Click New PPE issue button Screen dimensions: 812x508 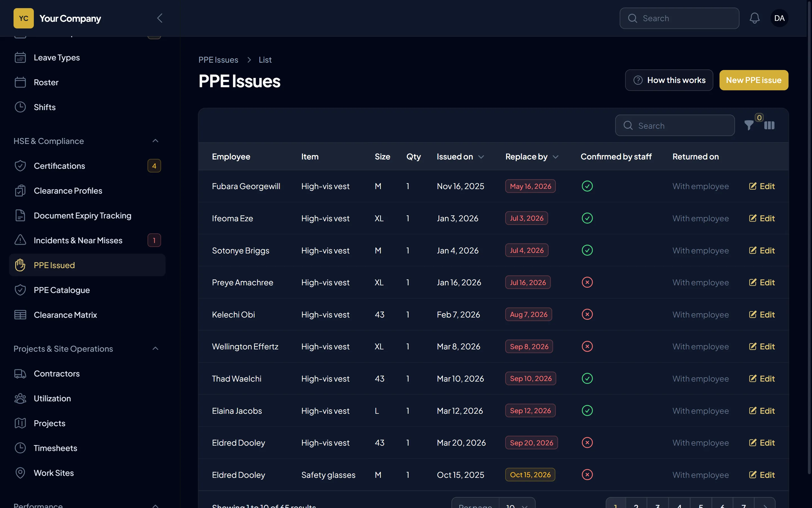click(x=754, y=80)
